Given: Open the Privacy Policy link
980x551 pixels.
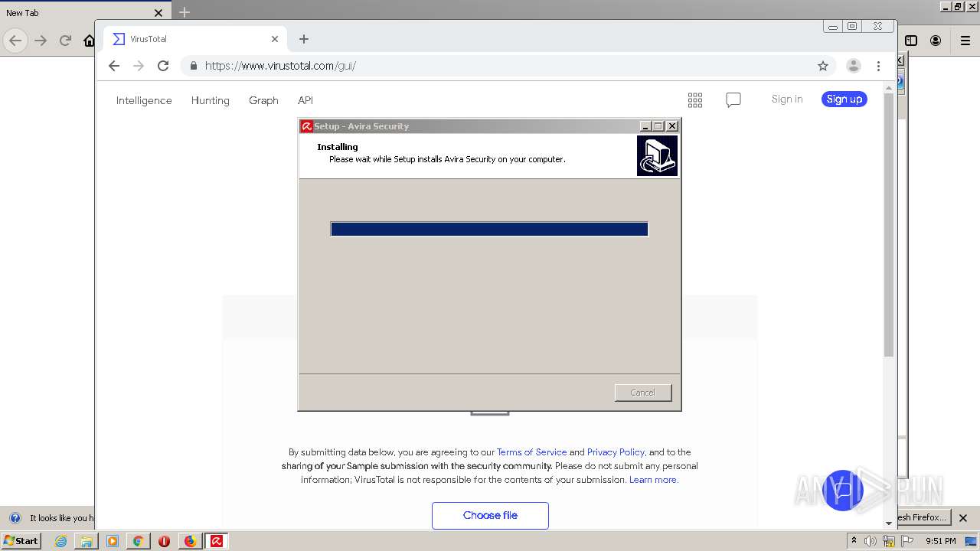Looking at the screenshot, I should pos(616,452).
